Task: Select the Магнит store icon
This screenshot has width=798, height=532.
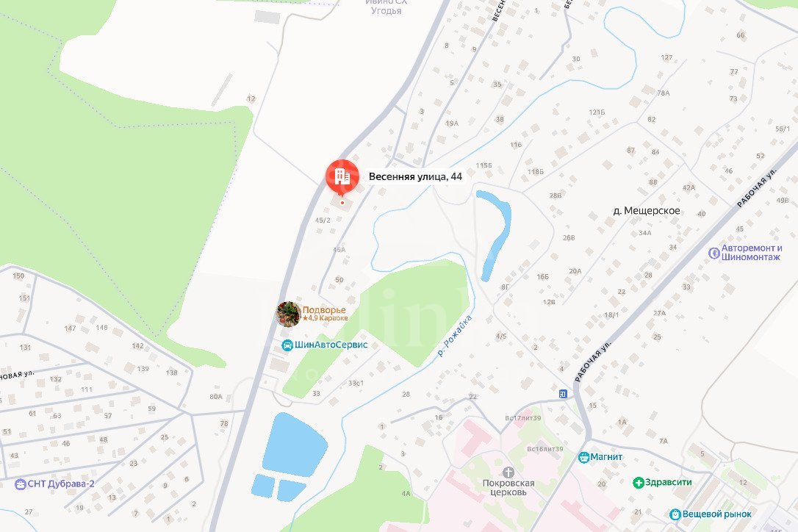Action: [583, 457]
